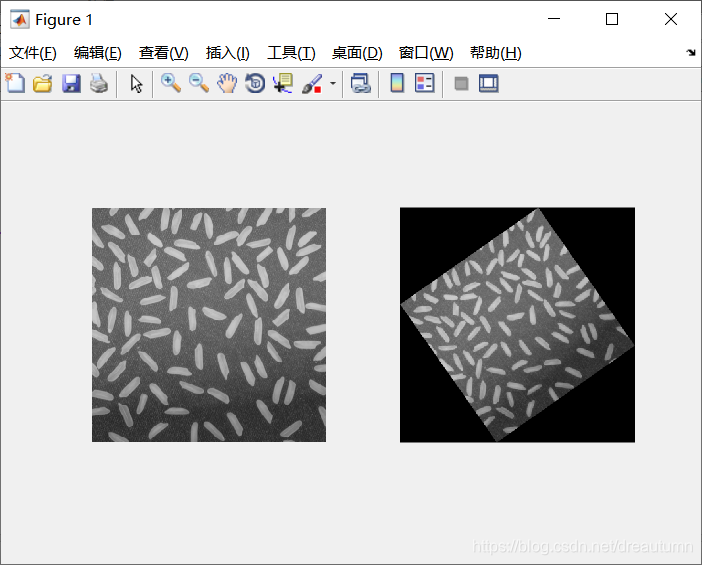Image resolution: width=702 pixels, height=565 pixels.
Task: Click Show Plot Tools and Dock icon
Action: (488, 84)
